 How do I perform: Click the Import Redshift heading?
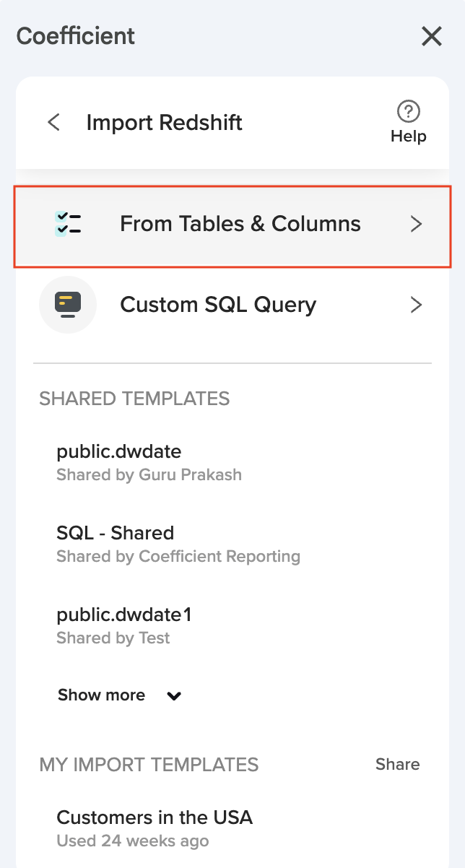click(164, 123)
